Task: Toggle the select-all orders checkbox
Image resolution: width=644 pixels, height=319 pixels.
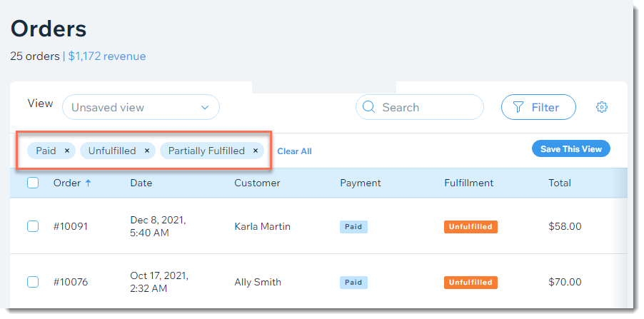Action: click(x=33, y=183)
